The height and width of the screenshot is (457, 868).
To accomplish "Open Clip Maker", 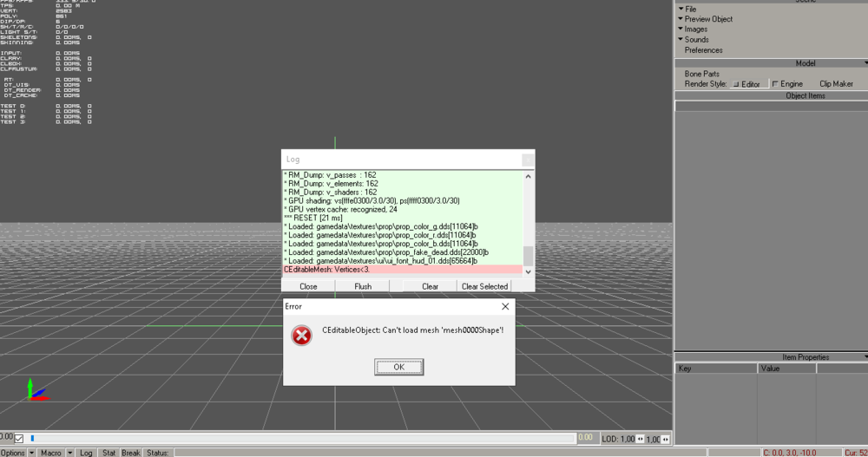I will (x=836, y=84).
